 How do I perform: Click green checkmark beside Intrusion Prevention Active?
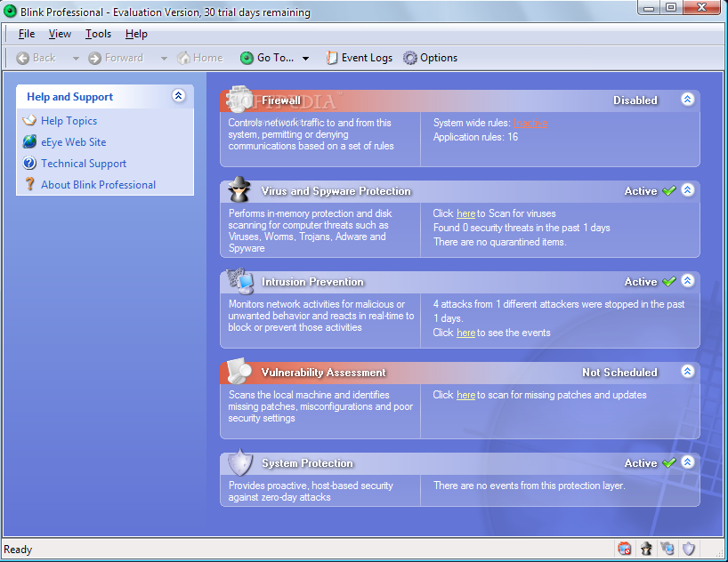(x=669, y=281)
